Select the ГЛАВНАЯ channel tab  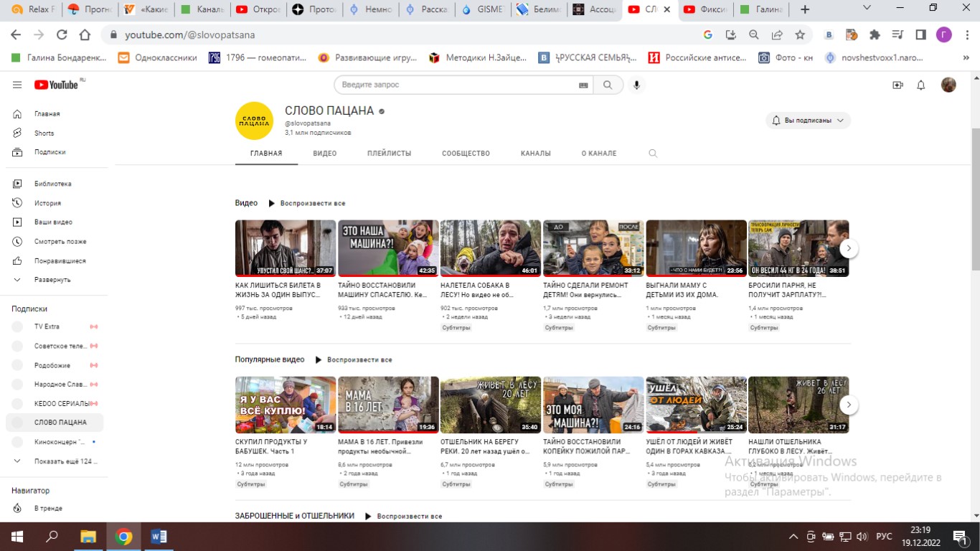point(266,154)
